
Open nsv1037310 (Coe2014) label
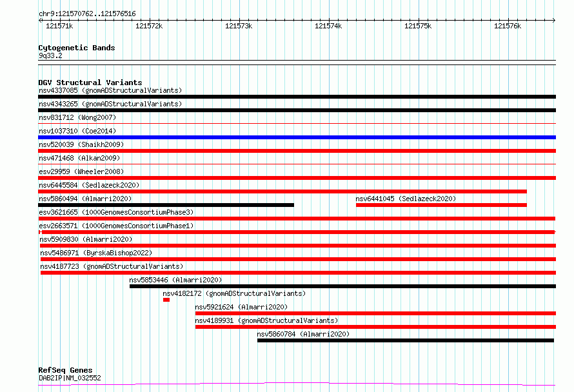77,131
